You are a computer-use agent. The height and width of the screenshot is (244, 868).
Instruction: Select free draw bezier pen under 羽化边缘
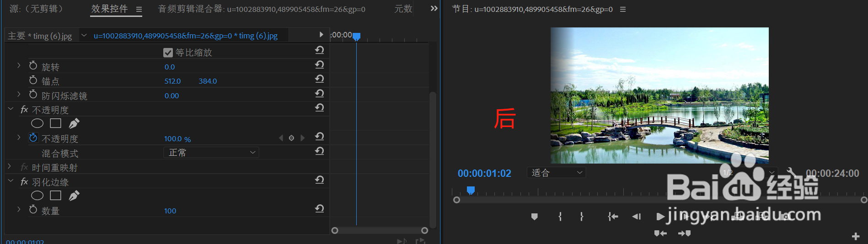(74, 196)
